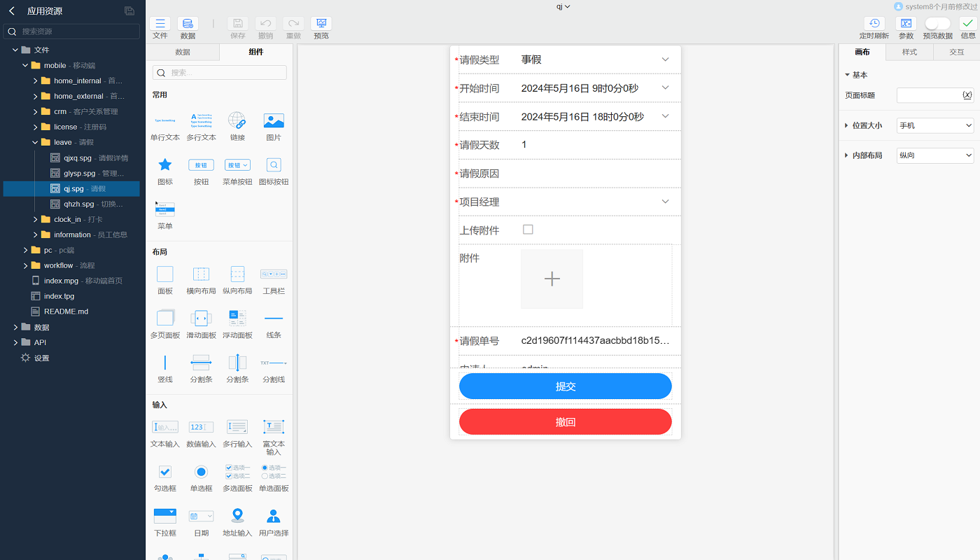
Task: Switch to the 数据 panel tab
Action: click(183, 52)
